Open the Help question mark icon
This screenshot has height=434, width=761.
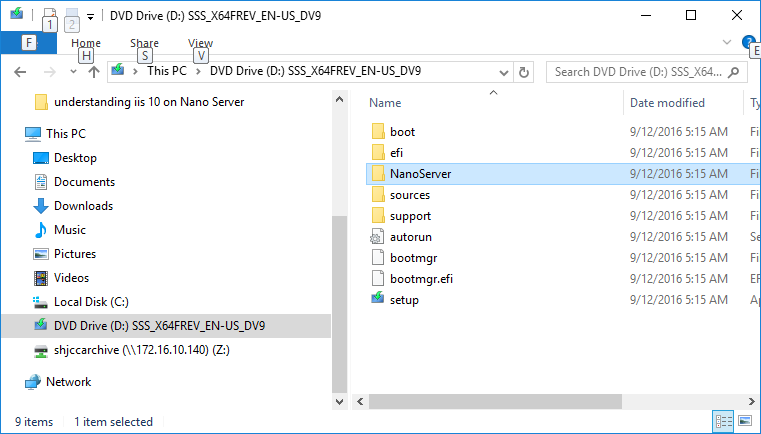click(747, 42)
